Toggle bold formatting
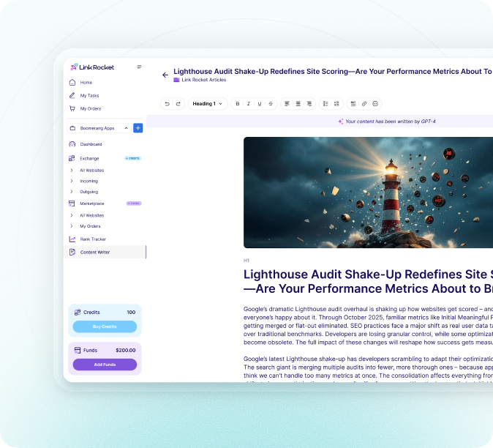Image resolution: width=493 pixels, height=448 pixels. pos(238,104)
